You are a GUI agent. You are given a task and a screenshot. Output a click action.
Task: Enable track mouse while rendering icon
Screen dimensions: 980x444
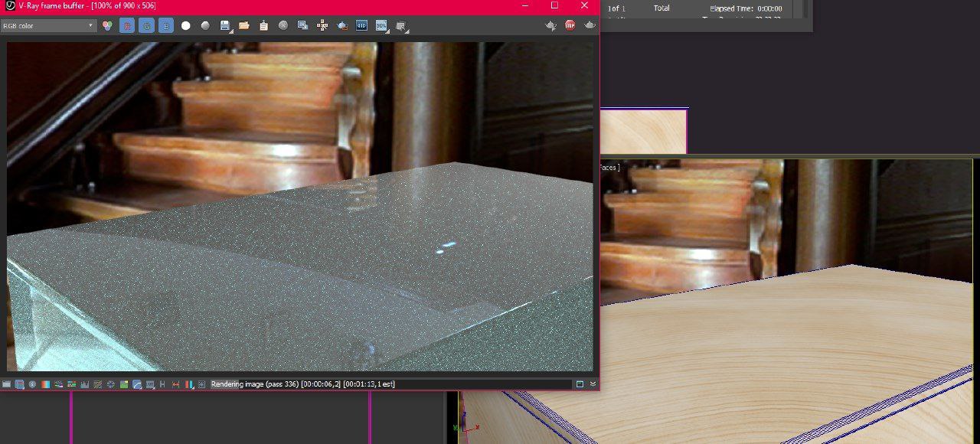point(322,25)
